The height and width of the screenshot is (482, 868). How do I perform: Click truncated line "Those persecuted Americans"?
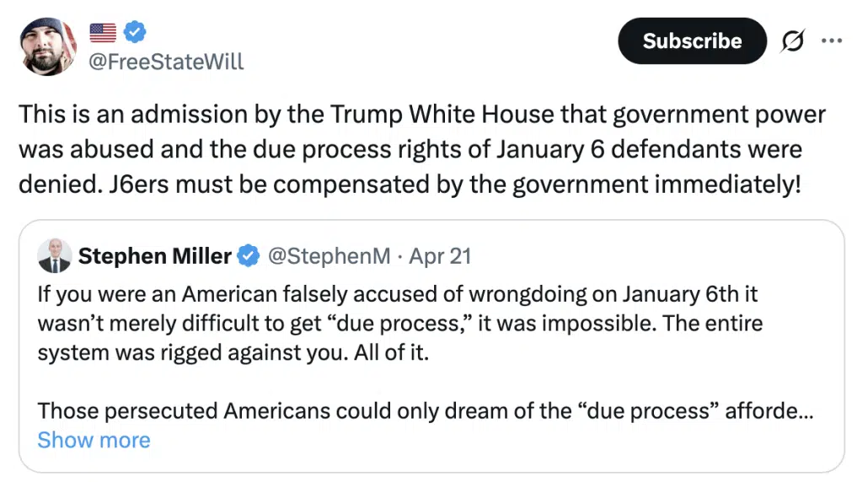tap(424, 411)
